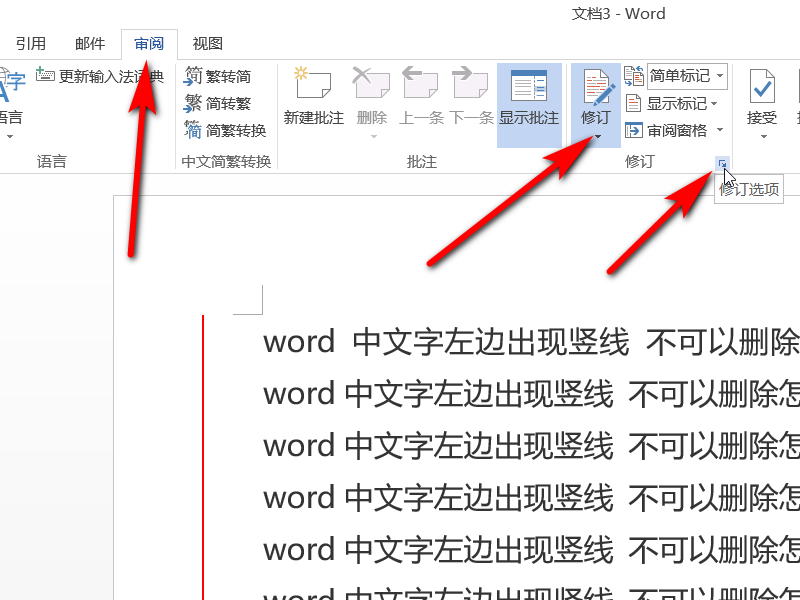This screenshot has height=600, width=800.
Task: Click second document line beginning word 中文字
Action: pos(531,394)
